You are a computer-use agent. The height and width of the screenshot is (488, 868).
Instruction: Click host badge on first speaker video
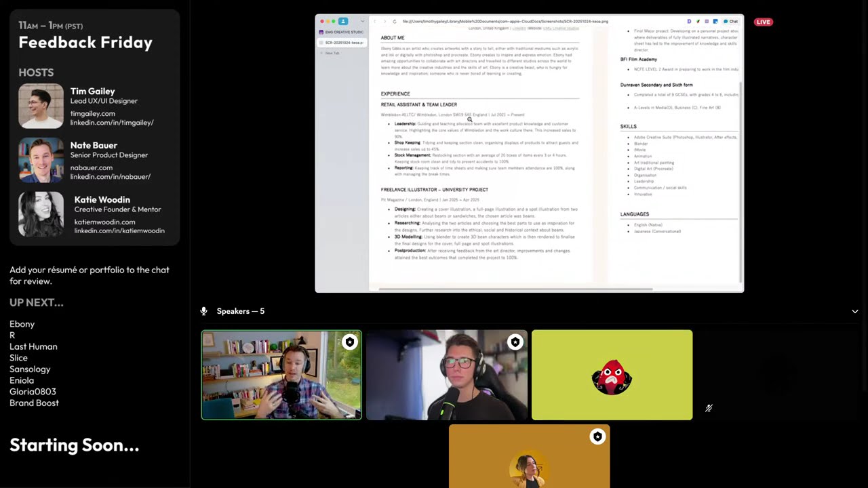[350, 342]
